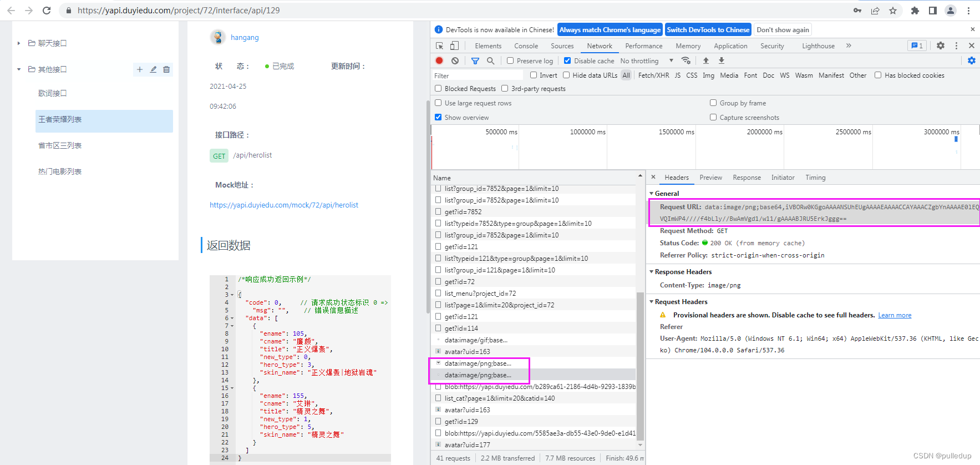The image size is (980, 465).
Task: Open DevTools settings gear icon
Action: [941, 46]
